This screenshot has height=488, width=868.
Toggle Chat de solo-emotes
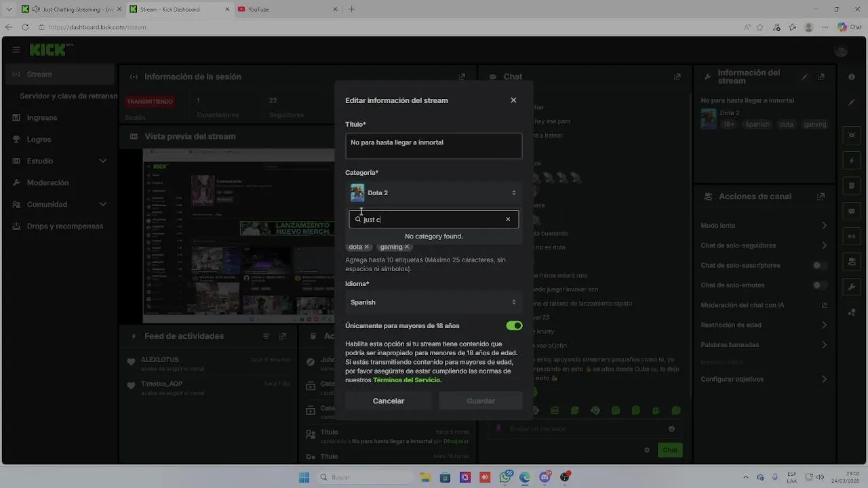(x=820, y=285)
